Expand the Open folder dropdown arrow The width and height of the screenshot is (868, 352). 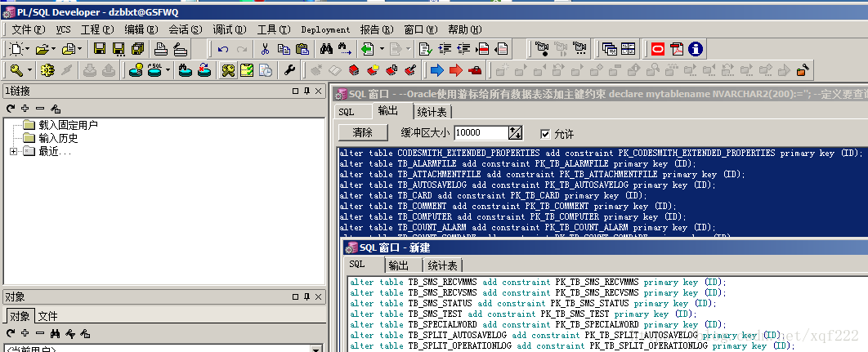pos(53,49)
